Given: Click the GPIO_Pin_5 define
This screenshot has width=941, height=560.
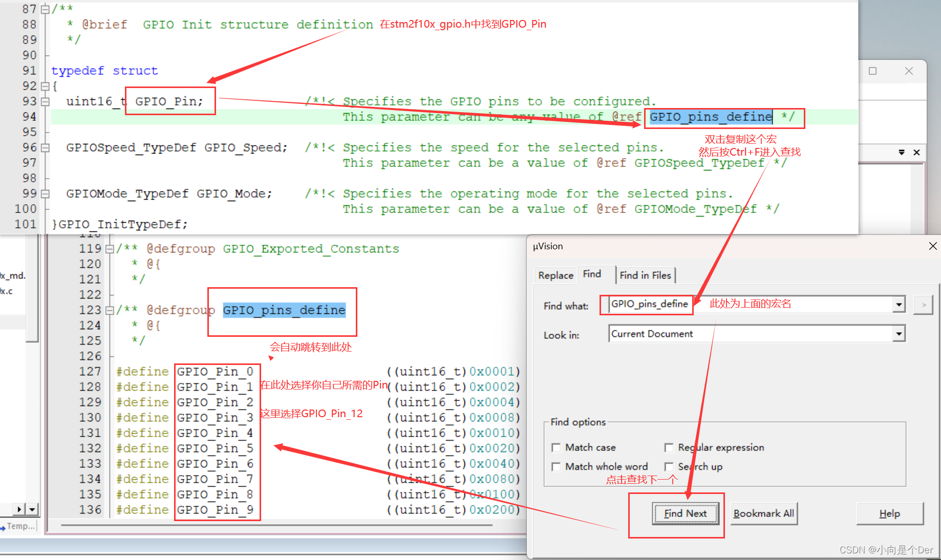Looking at the screenshot, I should click(215, 448).
